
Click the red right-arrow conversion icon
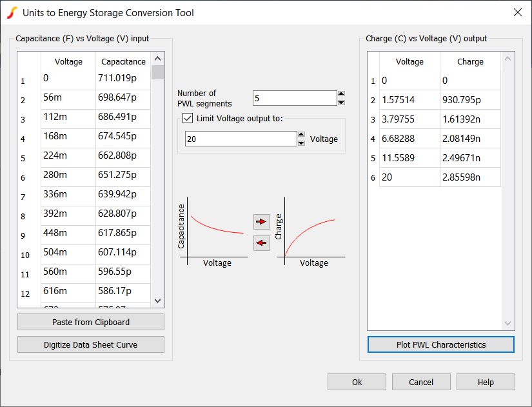tap(261, 221)
